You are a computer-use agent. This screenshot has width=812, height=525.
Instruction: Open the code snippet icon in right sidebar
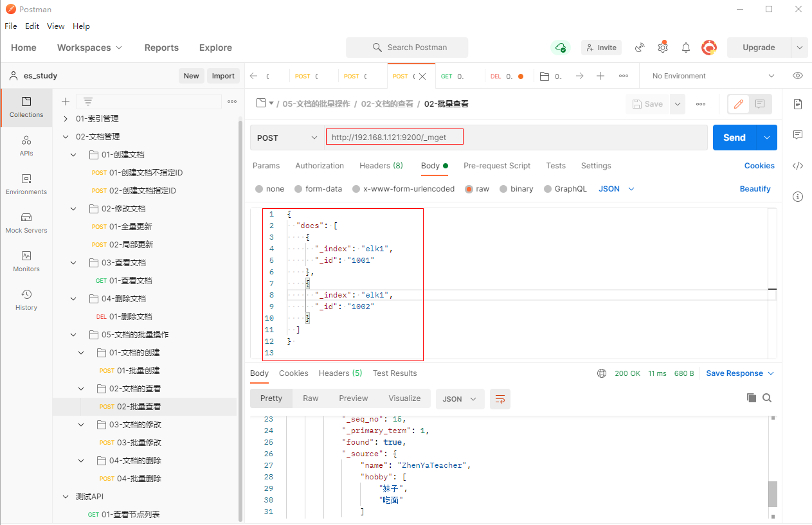[798, 166]
